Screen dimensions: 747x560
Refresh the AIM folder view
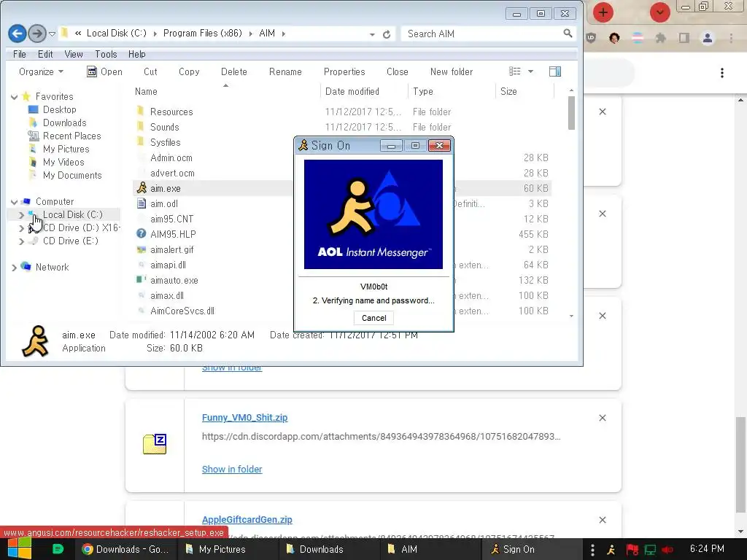point(387,34)
